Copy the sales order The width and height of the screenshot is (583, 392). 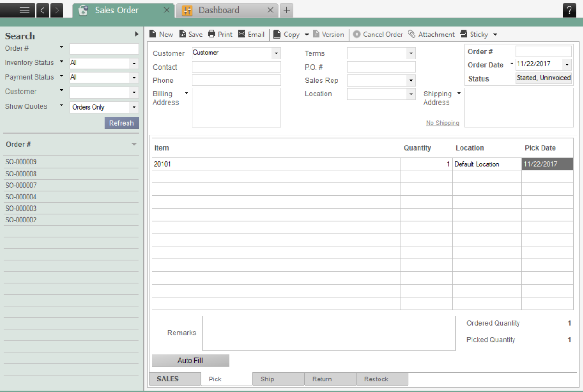coord(286,34)
